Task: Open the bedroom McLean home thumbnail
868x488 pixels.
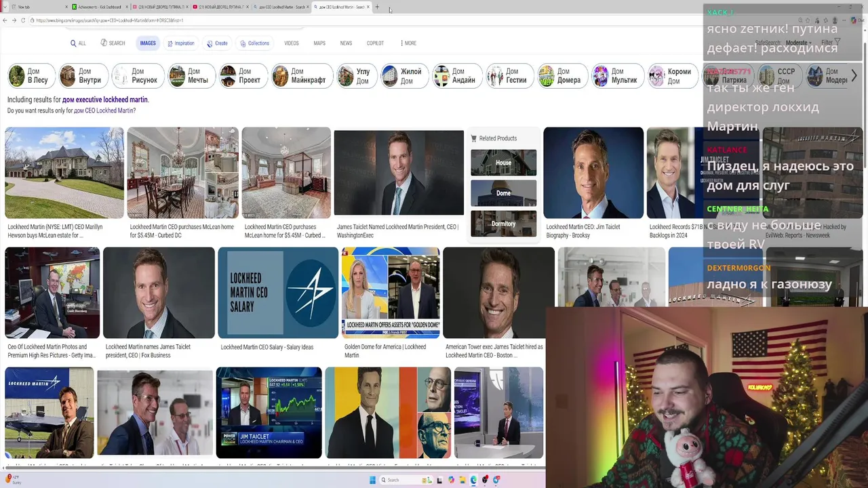Action: coord(286,173)
